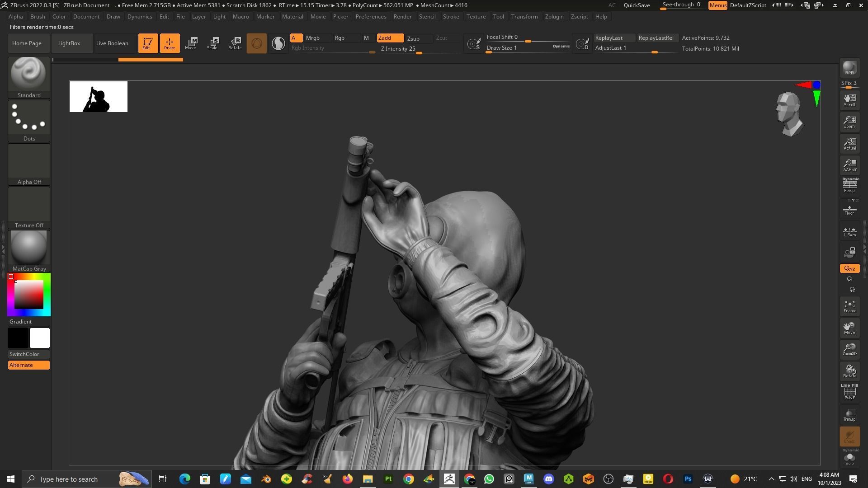Click the Actual size icon
This screenshot has height=488, width=868.
coord(849,144)
